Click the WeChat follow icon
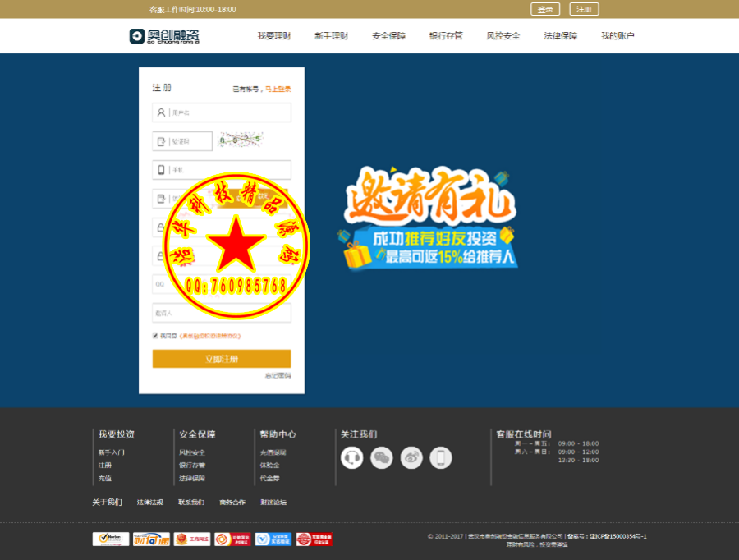This screenshot has width=739, height=560. pyautogui.click(x=381, y=457)
